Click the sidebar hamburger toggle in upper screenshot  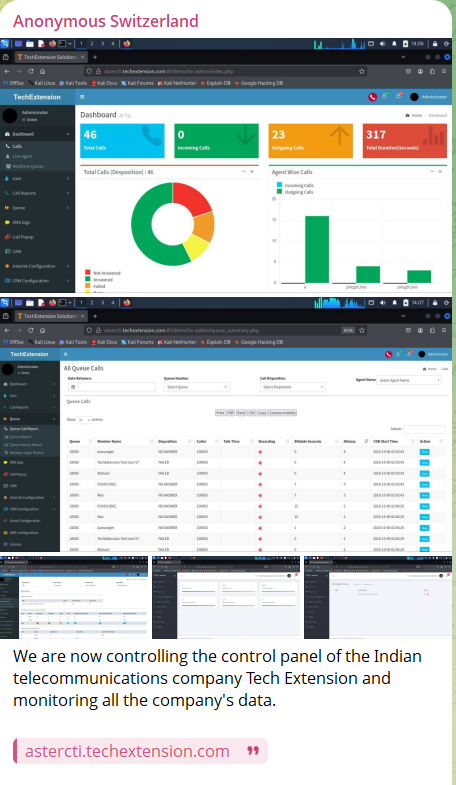(82, 97)
